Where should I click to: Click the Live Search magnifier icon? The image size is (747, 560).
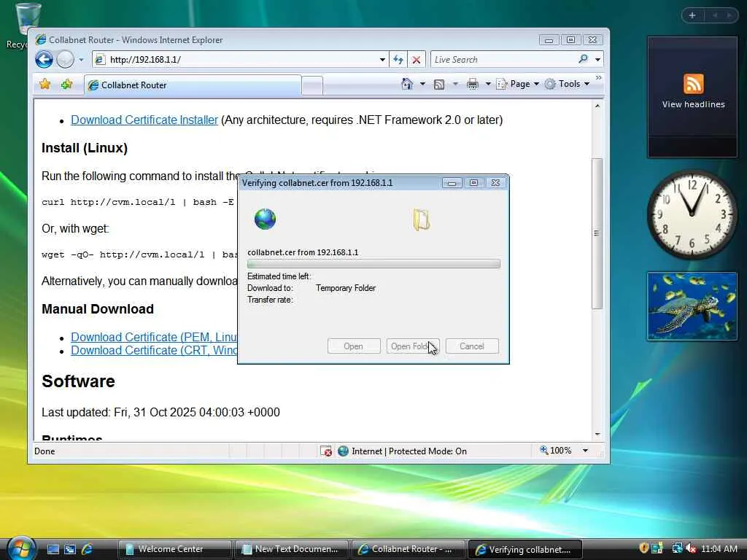583,59
